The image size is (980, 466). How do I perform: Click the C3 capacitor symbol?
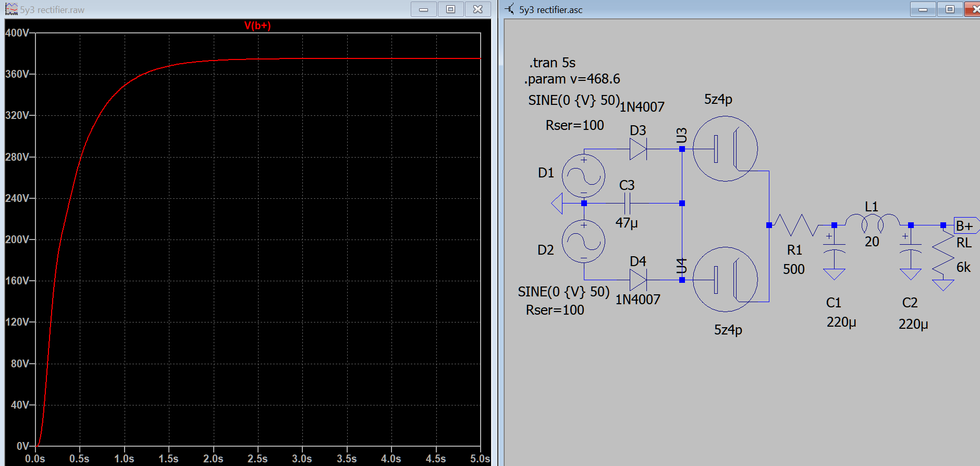pos(627,204)
